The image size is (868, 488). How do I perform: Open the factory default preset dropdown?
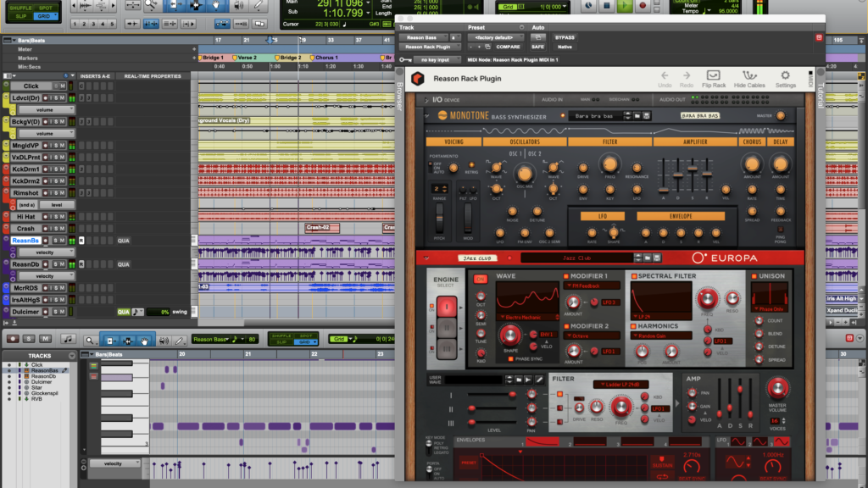pos(495,37)
